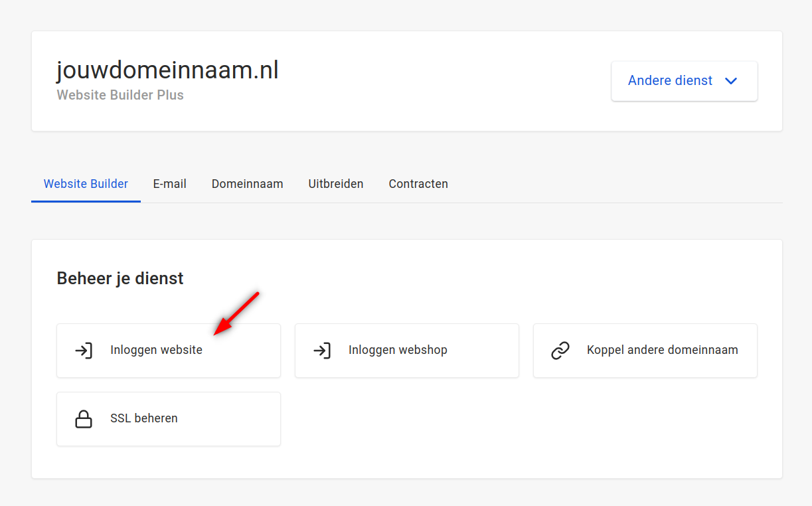Viewport: 812px width, 506px height.
Task: Open the Inloggen webshop option
Action: [406, 351]
